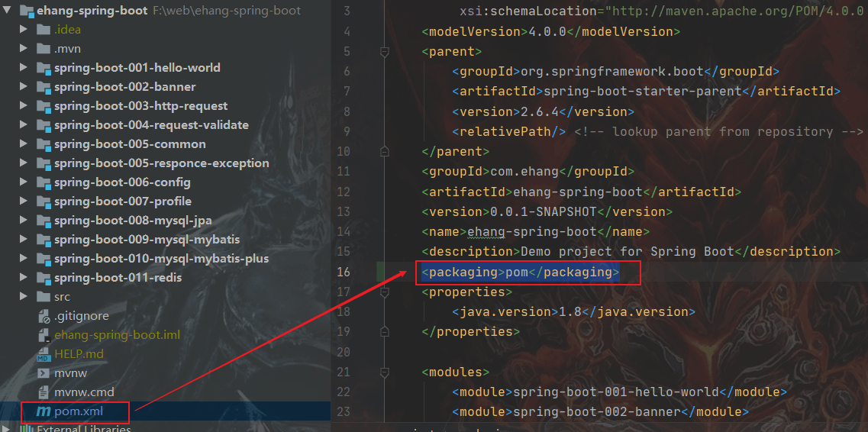Click the Maven icon beside pom.xml

click(44, 411)
